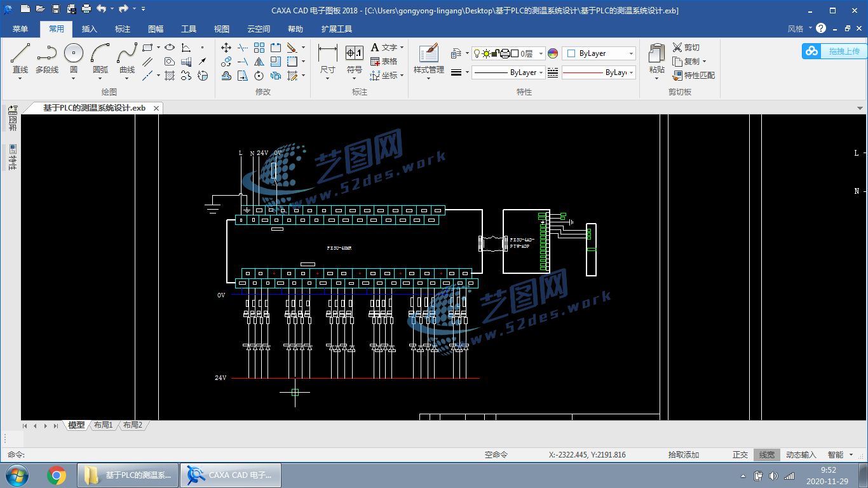Click the 特性匹配 match properties button

pos(694,76)
